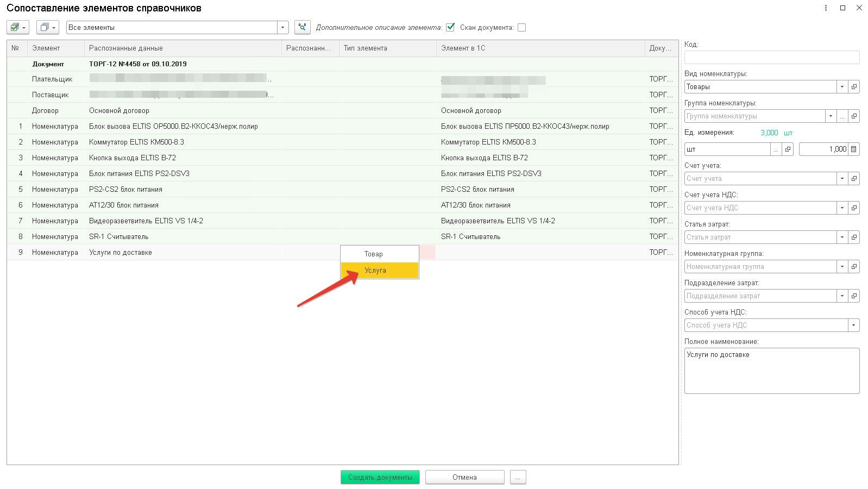The image size is (868, 489).
Task: Expand the Счет учета НДС dropdown arrow
Action: point(842,208)
